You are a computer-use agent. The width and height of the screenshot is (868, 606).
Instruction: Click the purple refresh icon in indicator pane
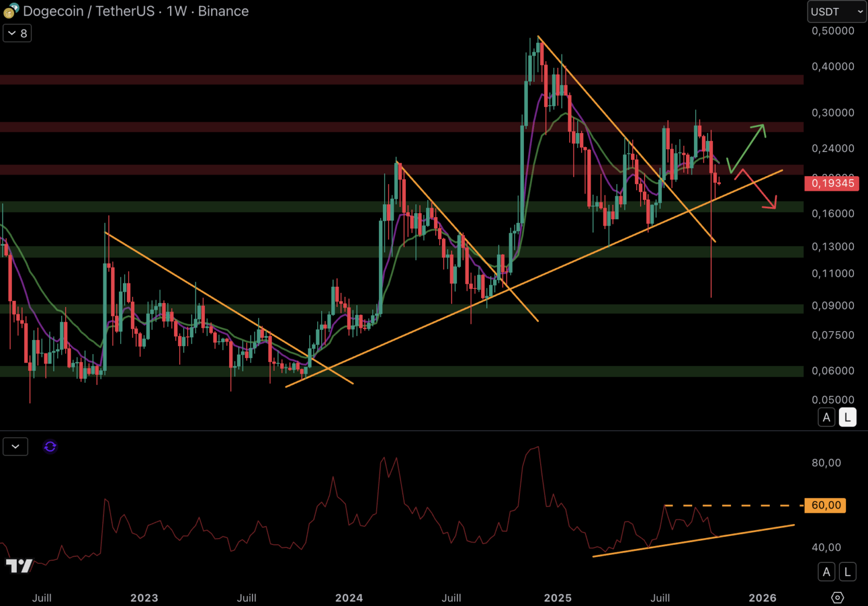click(x=50, y=447)
